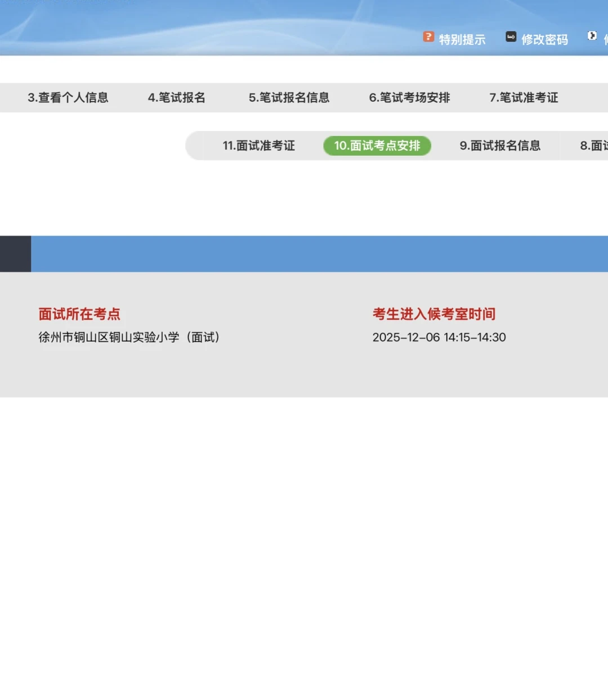This screenshot has width=608, height=700.
Task: Click the 面试所在考点 red heading
Action: tap(79, 314)
